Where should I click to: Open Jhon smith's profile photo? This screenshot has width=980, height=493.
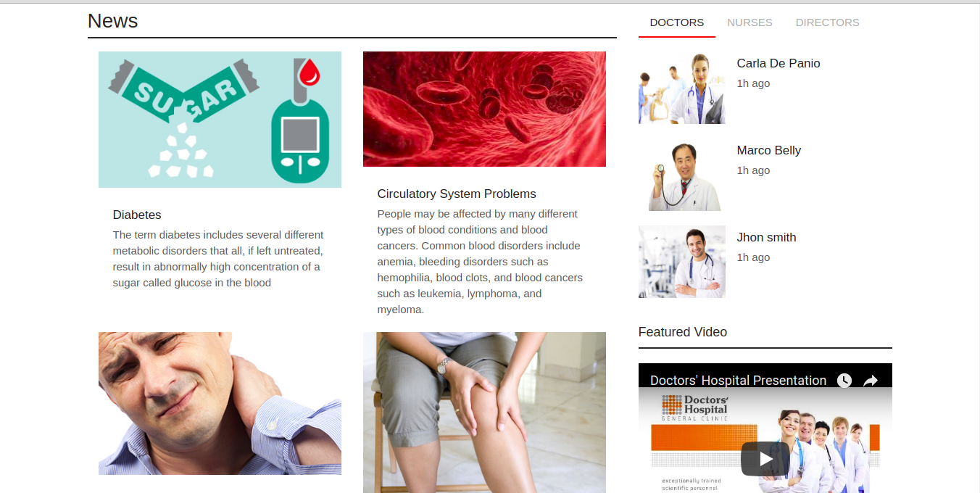(x=682, y=262)
